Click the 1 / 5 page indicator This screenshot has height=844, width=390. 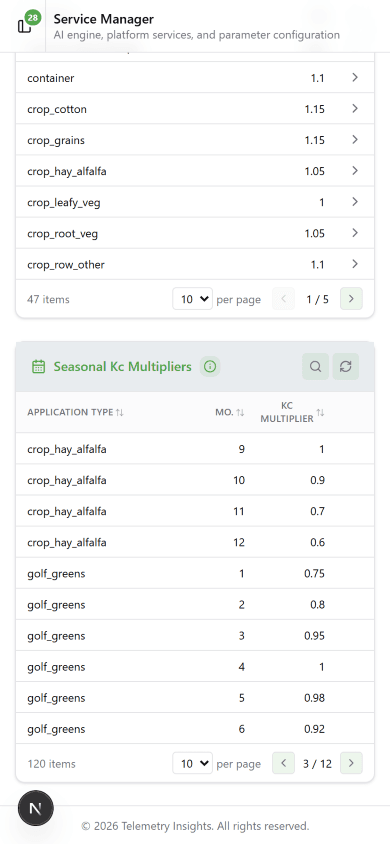tap(317, 299)
